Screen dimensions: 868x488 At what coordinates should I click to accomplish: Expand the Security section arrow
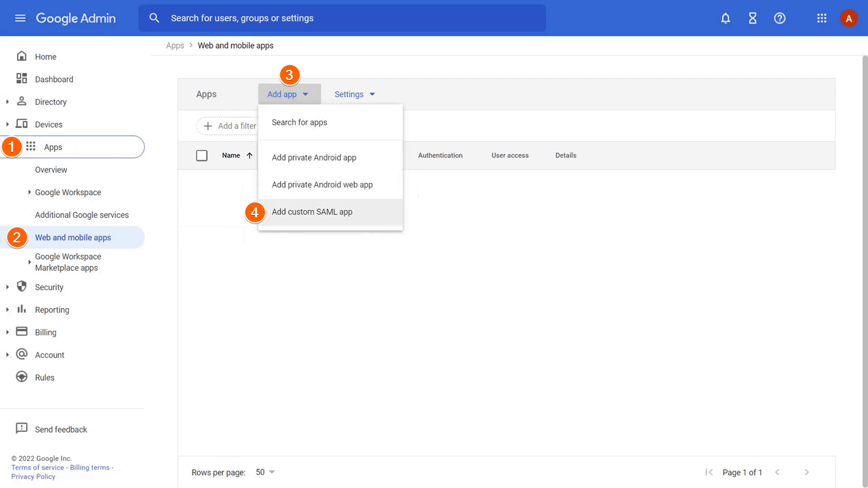[7, 287]
